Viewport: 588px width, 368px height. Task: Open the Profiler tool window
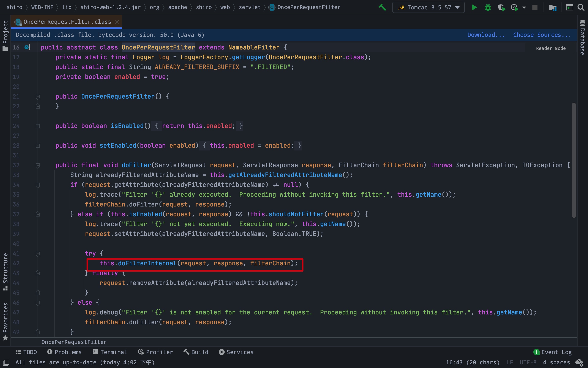[x=156, y=352]
